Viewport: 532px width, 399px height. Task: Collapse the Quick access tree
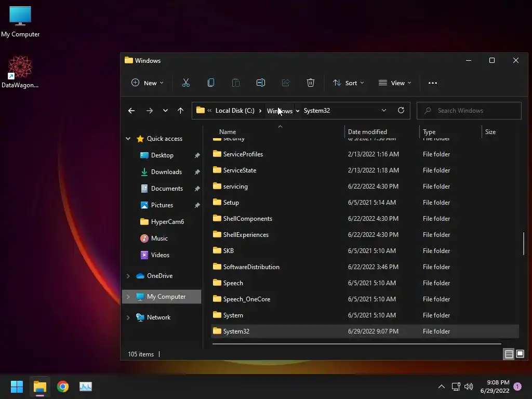[128, 138]
